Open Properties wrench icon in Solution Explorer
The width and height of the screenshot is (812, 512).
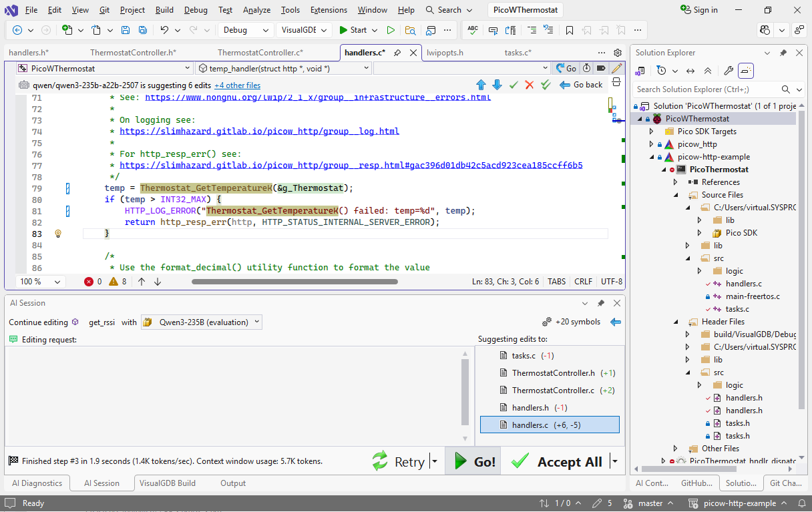(x=729, y=71)
